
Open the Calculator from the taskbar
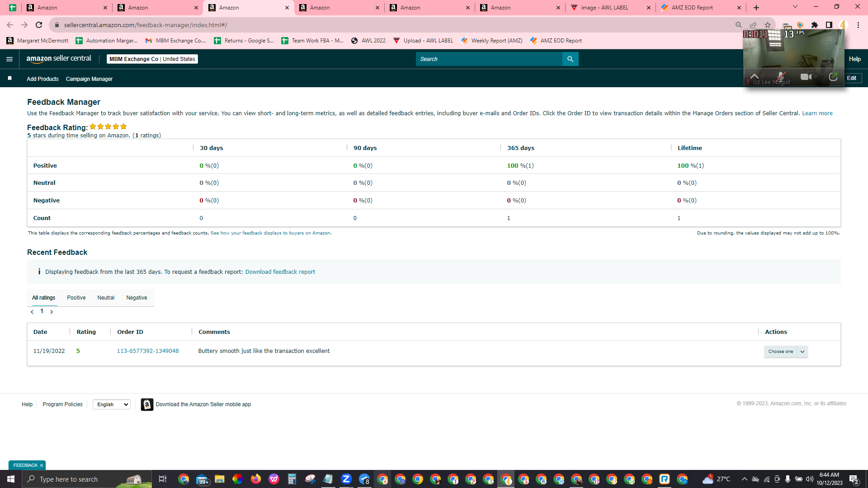coord(292,479)
